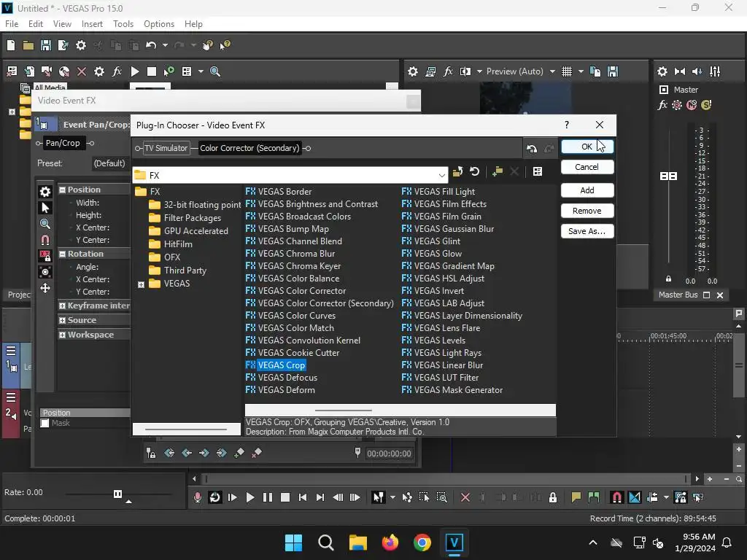Select the GPU Accelerated folder

coord(196,231)
